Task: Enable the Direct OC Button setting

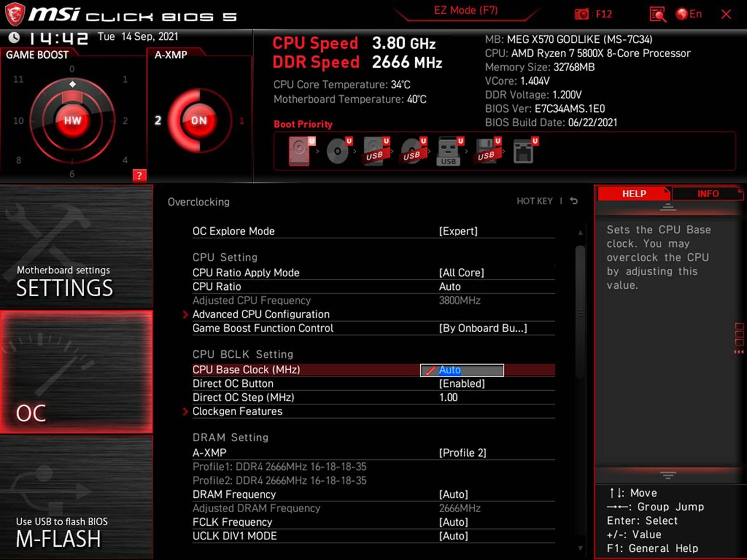Action: [x=461, y=383]
